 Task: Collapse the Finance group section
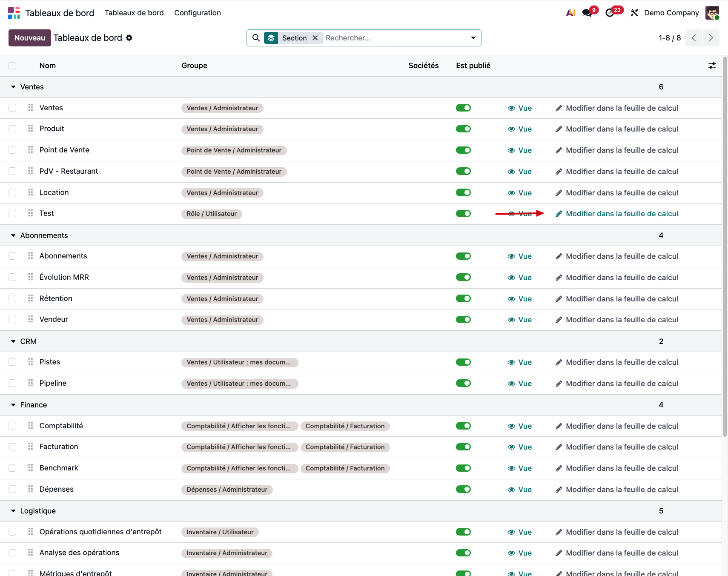pos(13,405)
